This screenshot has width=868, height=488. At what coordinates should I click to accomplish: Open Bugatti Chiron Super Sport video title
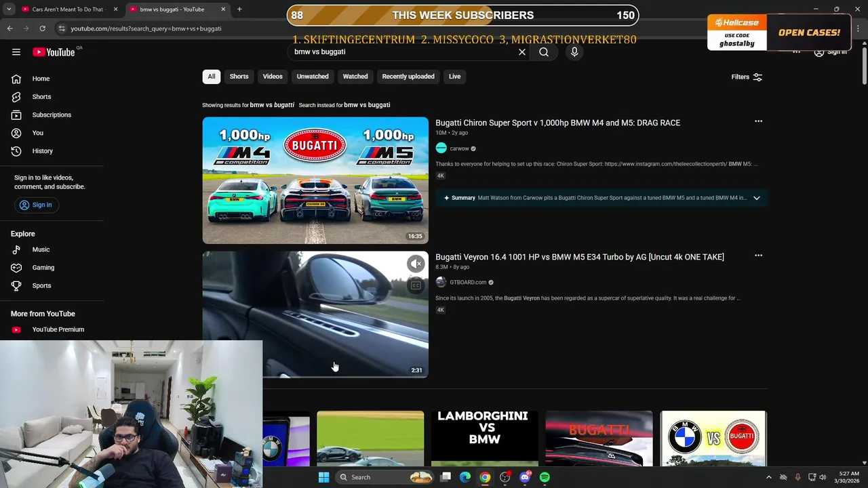[557, 123]
